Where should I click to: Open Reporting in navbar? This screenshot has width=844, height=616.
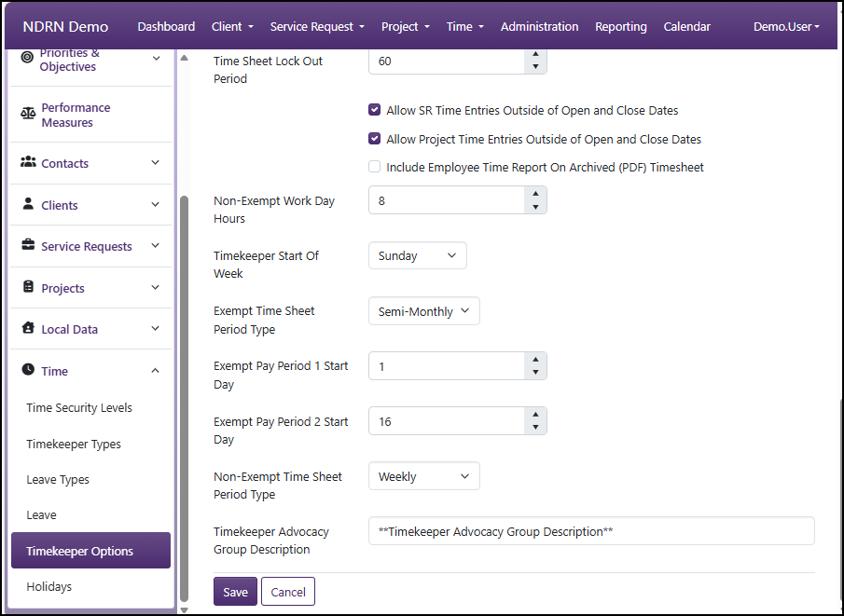coord(620,26)
